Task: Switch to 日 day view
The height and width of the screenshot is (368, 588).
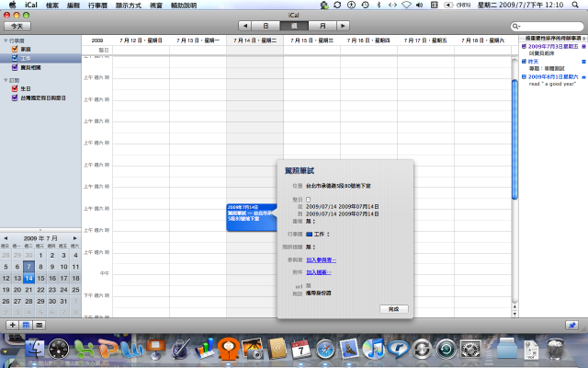Action: coord(266,26)
